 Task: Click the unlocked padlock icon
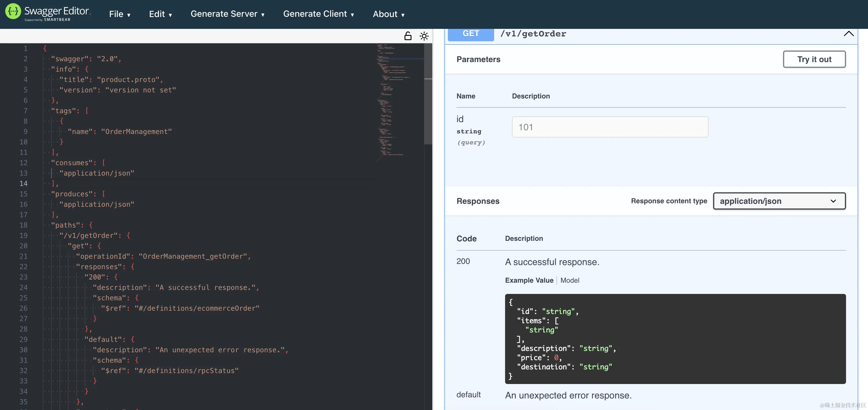click(408, 36)
